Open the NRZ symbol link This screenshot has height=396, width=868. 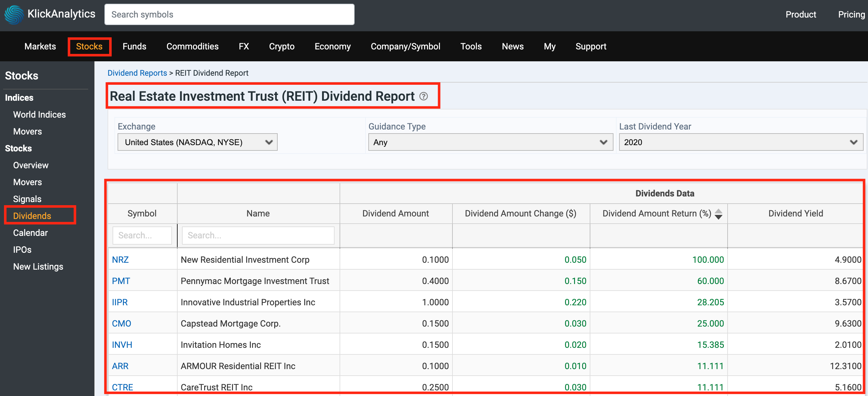click(x=120, y=260)
